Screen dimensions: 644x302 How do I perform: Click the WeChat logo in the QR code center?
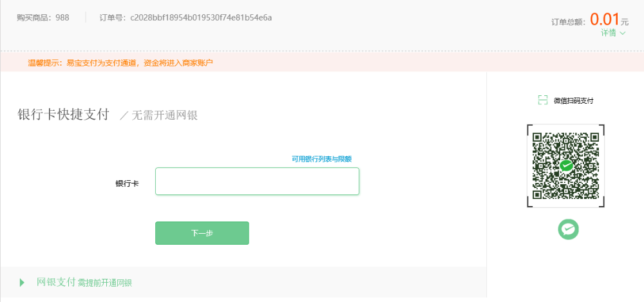[x=566, y=165]
